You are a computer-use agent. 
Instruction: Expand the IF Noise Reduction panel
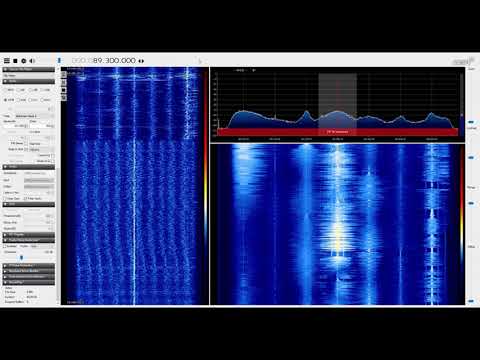(29, 265)
